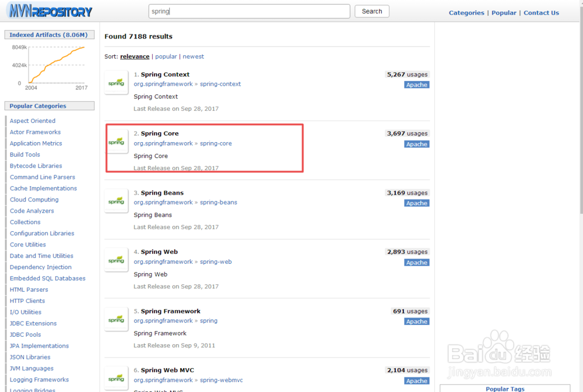
Task: Click Apache license badge for Spring Web
Action: click(417, 262)
